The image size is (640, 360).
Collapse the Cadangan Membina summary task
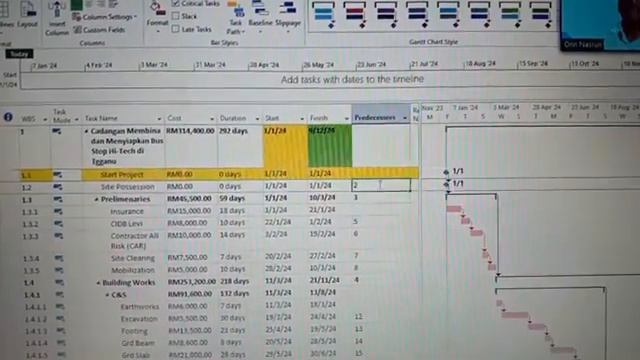tap(86, 131)
